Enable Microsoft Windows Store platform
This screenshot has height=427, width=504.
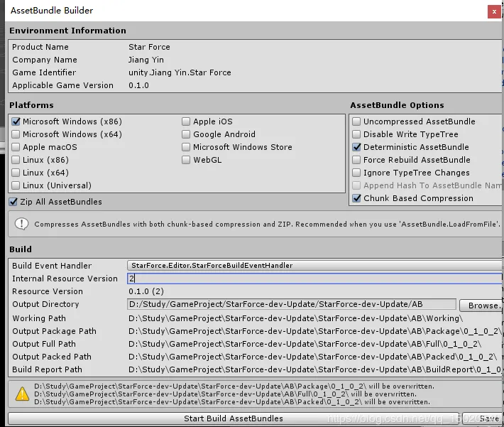pyautogui.click(x=186, y=147)
